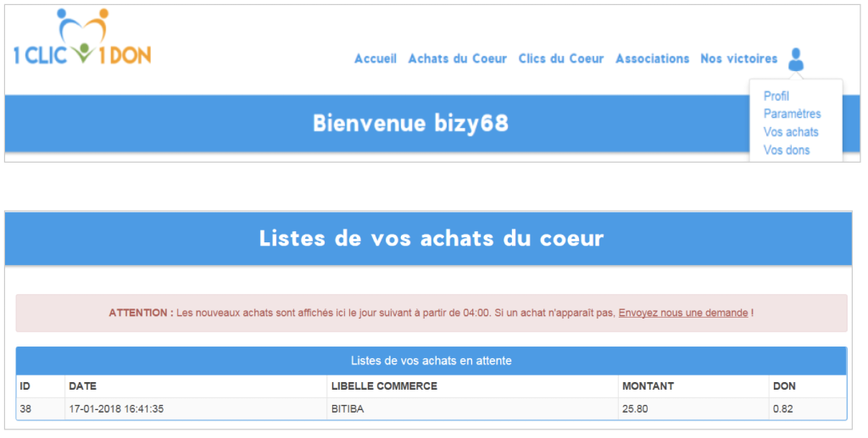868x438 pixels.
Task: Select date cell 17-01-2018 16:41:35
Action: tap(196, 409)
